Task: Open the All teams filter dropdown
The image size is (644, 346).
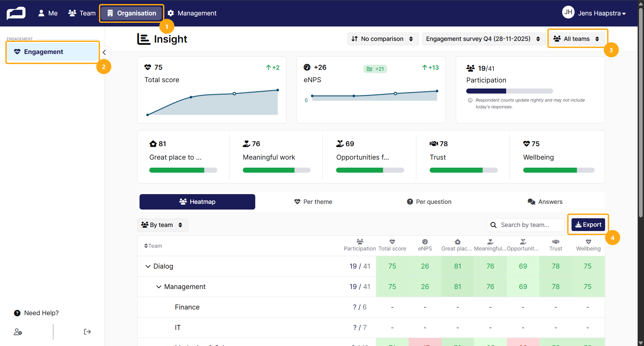Action: coord(577,39)
